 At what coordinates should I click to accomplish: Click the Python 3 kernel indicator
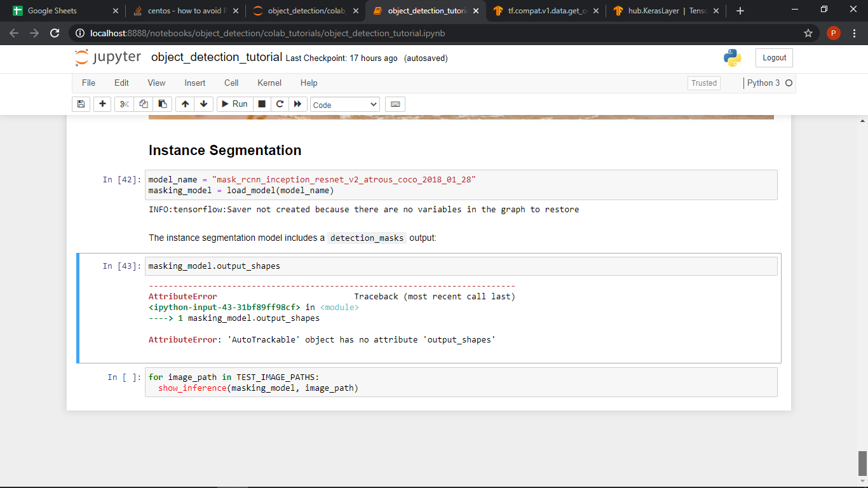[x=764, y=83]
